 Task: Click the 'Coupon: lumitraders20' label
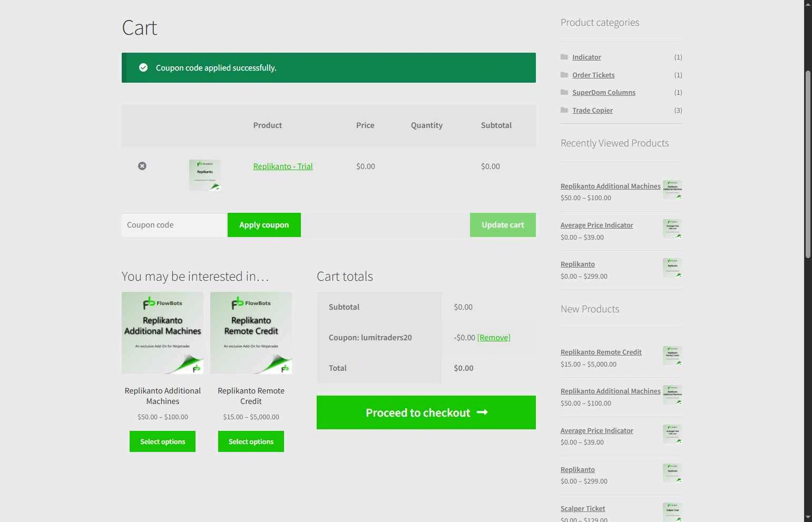click(x=370, y=338)
